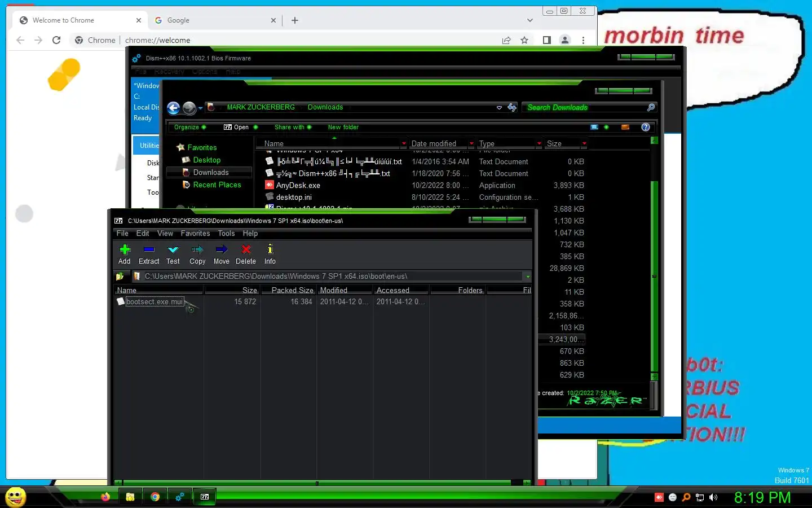Image resolution: width=812 pixels, height=508 pixels.
Task: Select AnyDesk.exe in the Downloads list
Action: pos(298,185)
